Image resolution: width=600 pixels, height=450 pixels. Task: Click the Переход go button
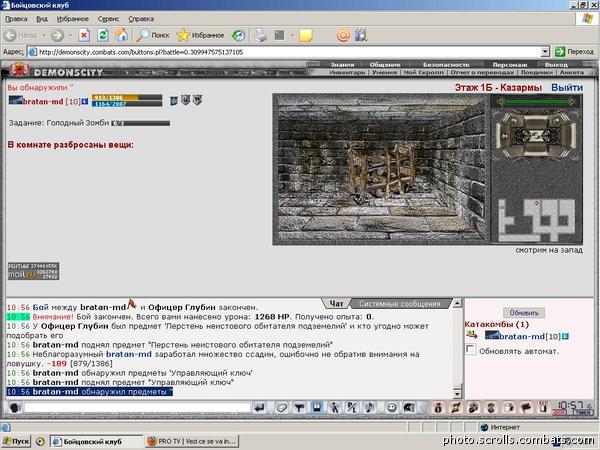[x=574, y=52]
